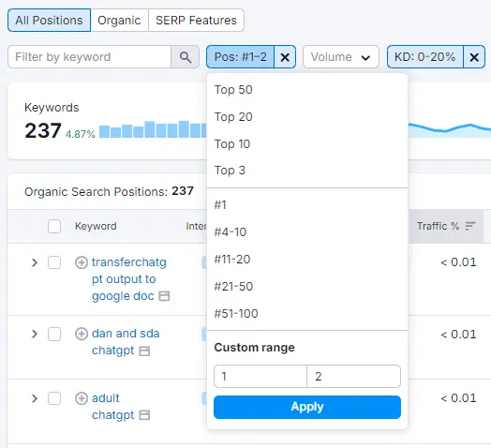
Task: Switch to the SERP Features tab
Action: click(196, 21)
